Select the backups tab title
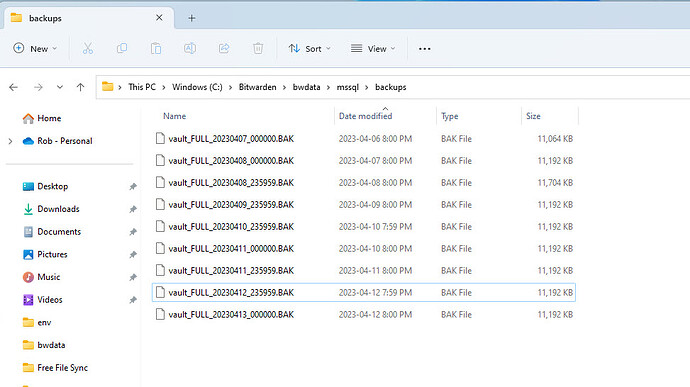This screenshot has width=690, height=387. click(x=45, y=18)
